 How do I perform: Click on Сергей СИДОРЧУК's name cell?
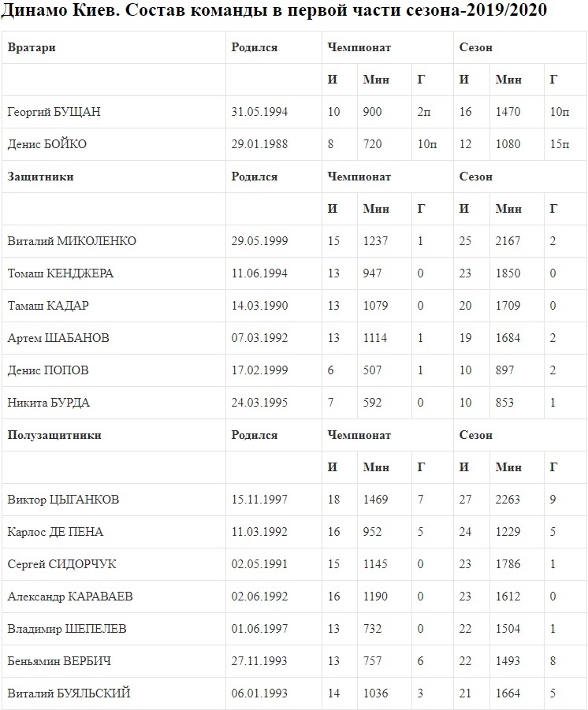pos(61,564)
